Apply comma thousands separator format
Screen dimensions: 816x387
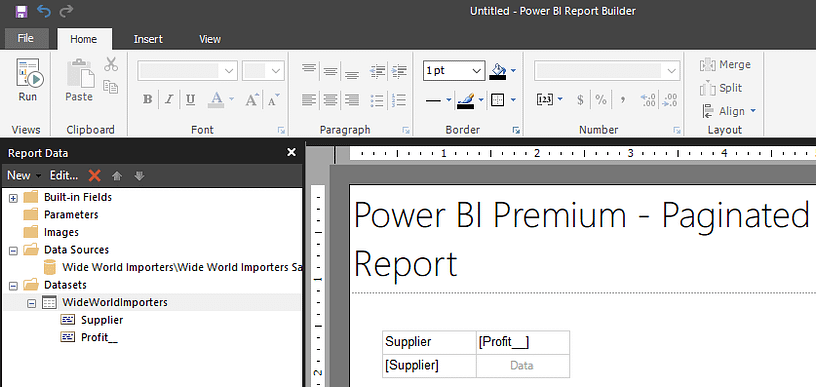point(622,99)
